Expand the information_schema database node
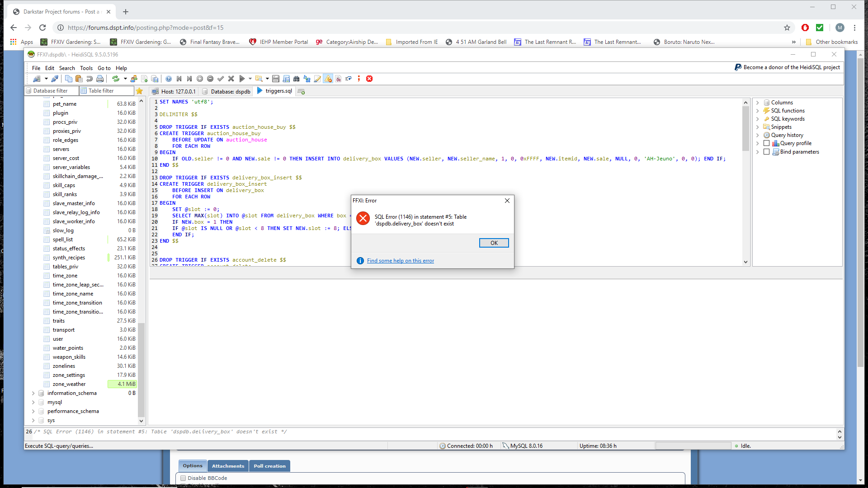This screenshot has width=868, height=488. [x=33, y=393]
